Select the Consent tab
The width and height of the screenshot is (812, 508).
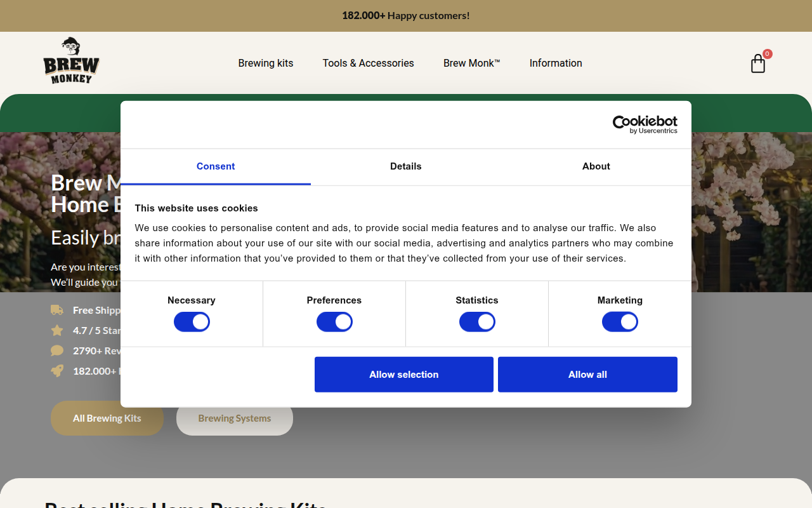(x=216, y=166)
